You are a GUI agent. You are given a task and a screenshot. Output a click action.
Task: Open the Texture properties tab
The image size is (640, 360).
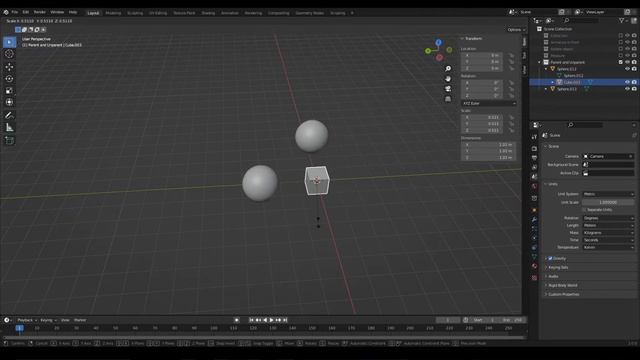click(x=534, y=278)
